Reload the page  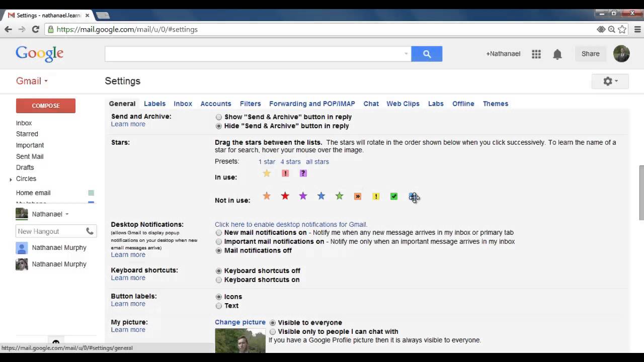click(35, 29)
